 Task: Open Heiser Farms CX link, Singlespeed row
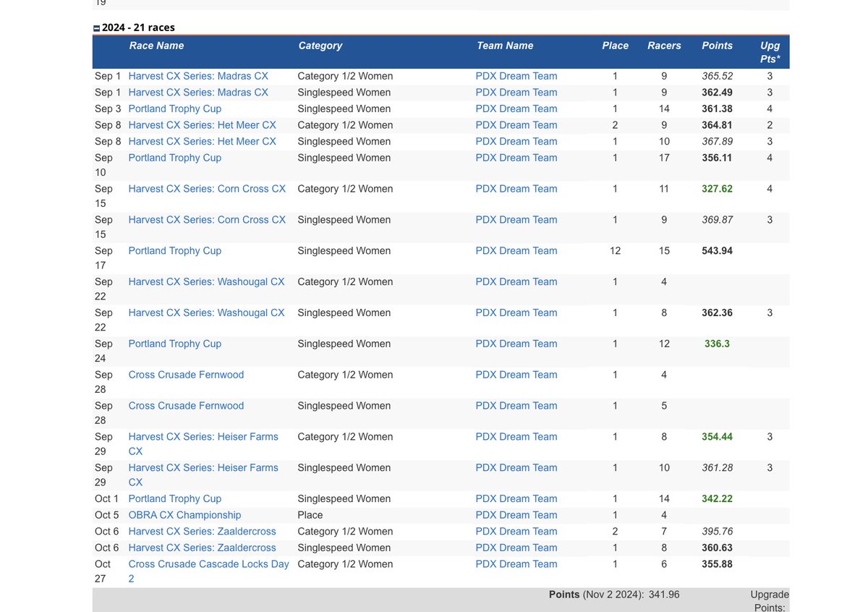(203, 475)
